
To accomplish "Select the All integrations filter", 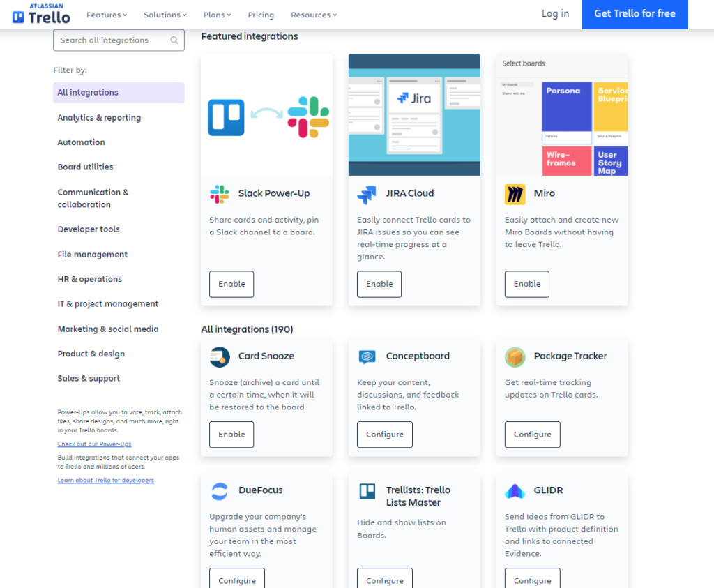I will 119,93.
